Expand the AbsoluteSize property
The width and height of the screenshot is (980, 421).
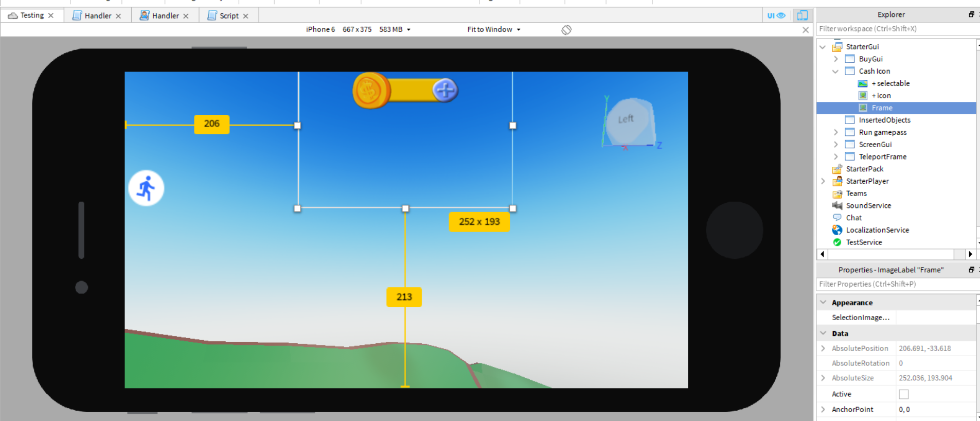pos(823,378)
